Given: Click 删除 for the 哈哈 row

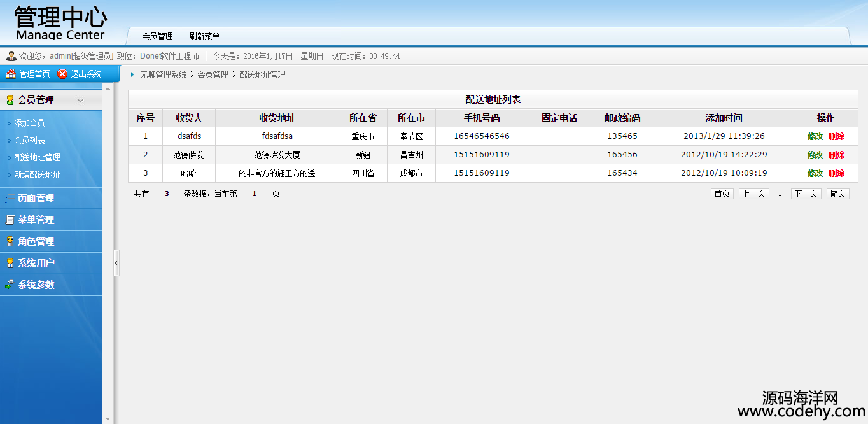Looking at the screenshot, I should coord(836,173).
